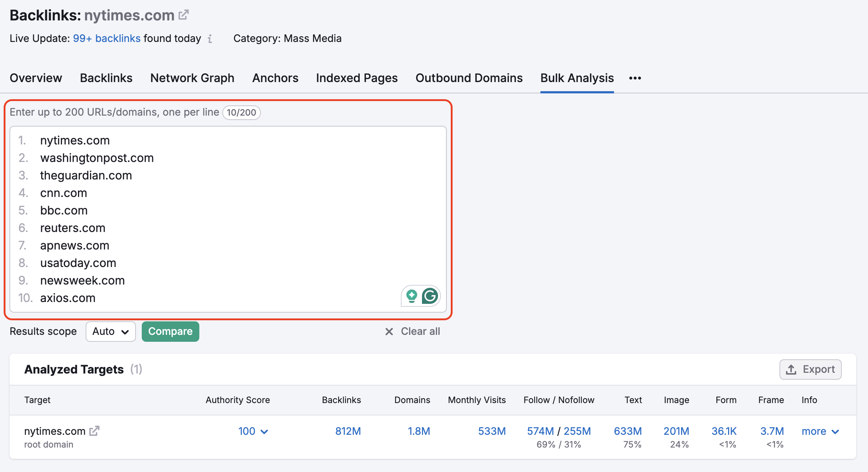Click the info icon next to Live Update
The height and width of the screenshot is (472, 868).
pyautogui.click(x=210, y=39)
